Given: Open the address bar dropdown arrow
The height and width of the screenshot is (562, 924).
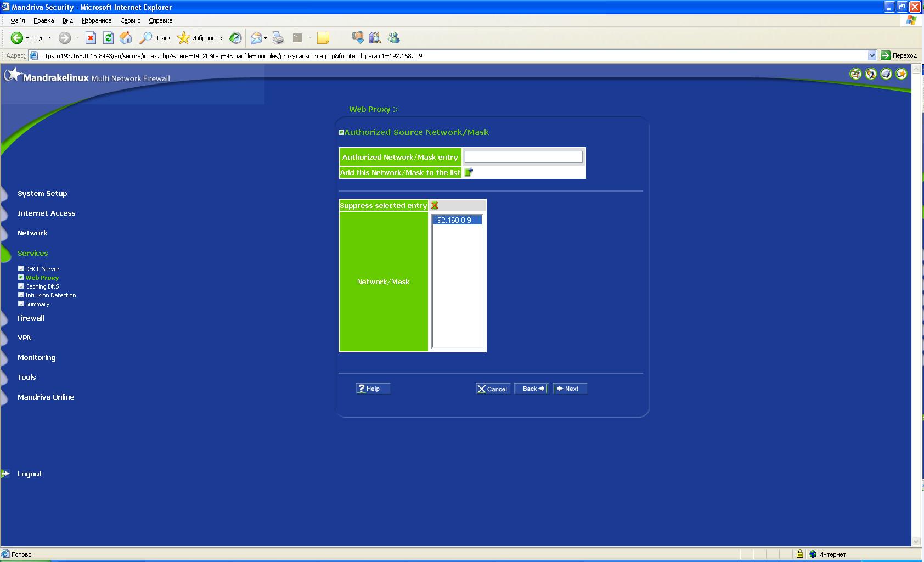Looking at the screenshot, I should [872, 55].
